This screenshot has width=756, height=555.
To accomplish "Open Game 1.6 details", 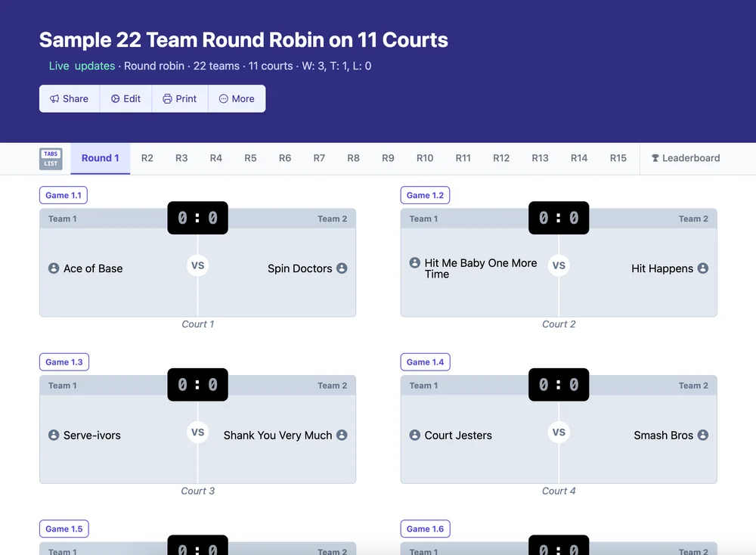I will click(x=425, y=529).
